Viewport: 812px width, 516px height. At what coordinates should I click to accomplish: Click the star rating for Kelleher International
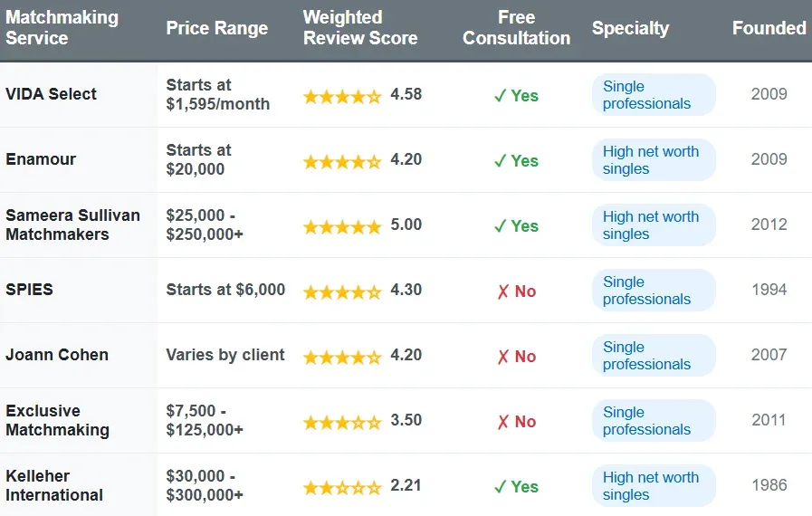[342, 487]
